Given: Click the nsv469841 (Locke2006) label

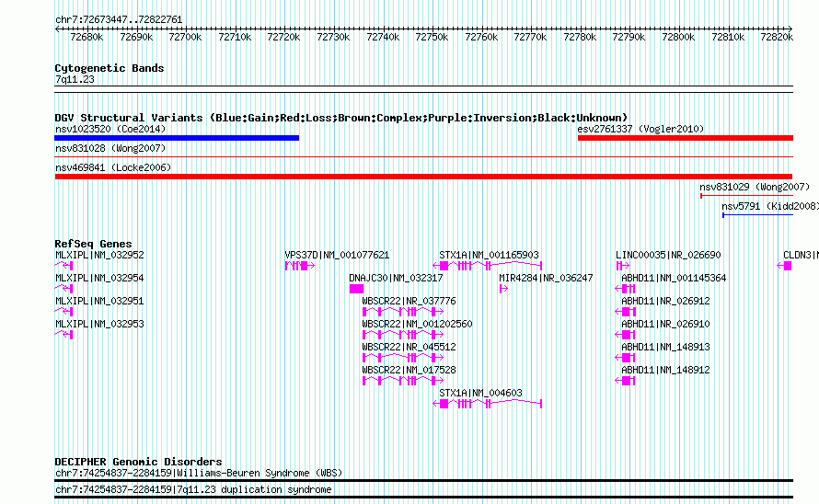Looking at the screenshot, I should click(113, 167).
